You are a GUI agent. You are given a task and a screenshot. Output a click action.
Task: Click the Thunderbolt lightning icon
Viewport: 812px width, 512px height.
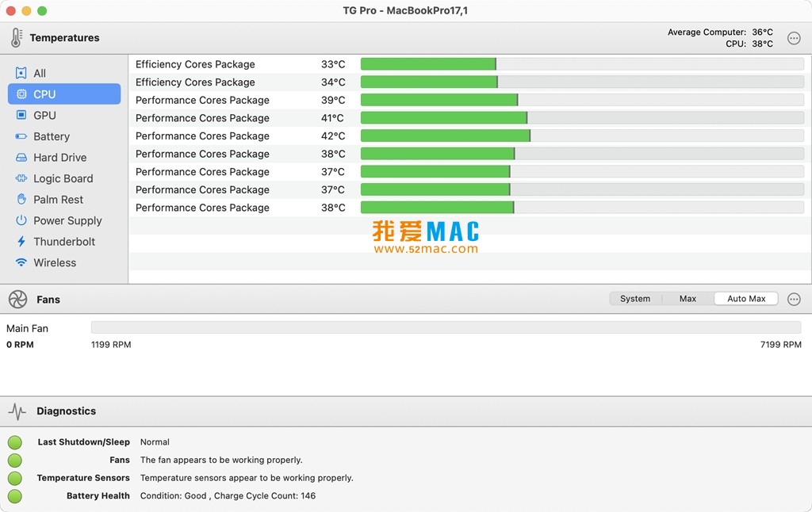pos(21,242)
